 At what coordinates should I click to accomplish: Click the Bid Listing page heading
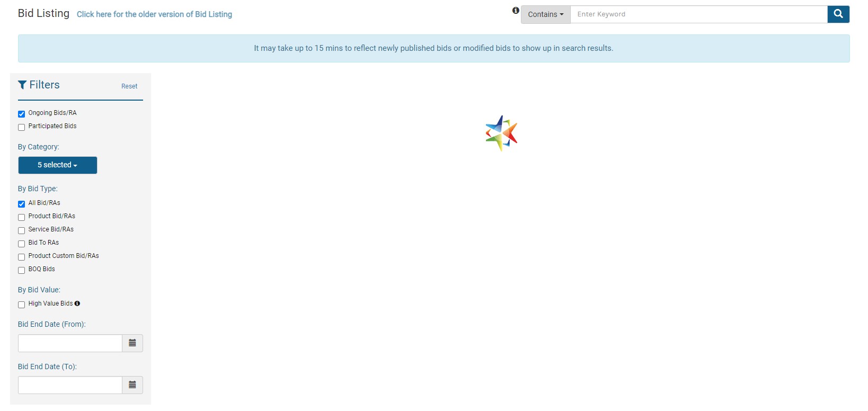(43, 13)
